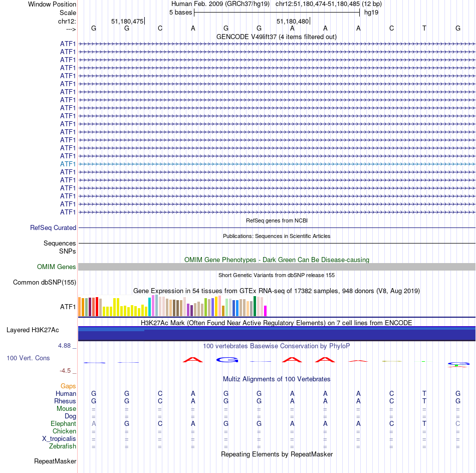Click the ATF1 label beside the GTEx bar chart
The height and width of the screenshot is (473, 476).
[x=68, y=307]
